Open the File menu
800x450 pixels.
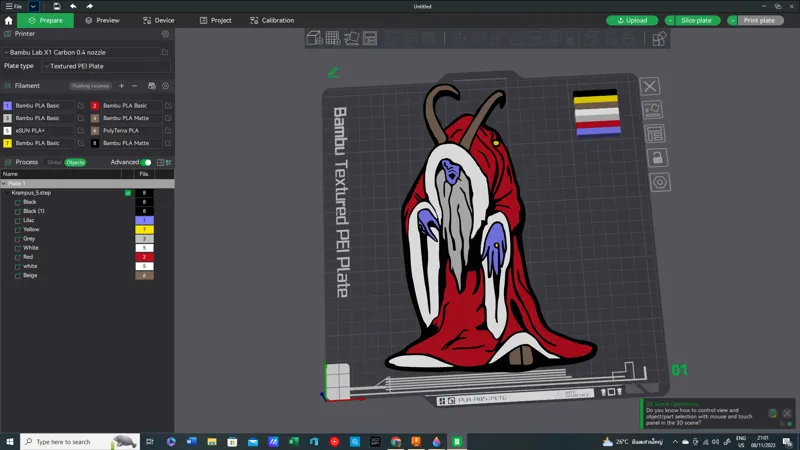click(x=14, y=6)
